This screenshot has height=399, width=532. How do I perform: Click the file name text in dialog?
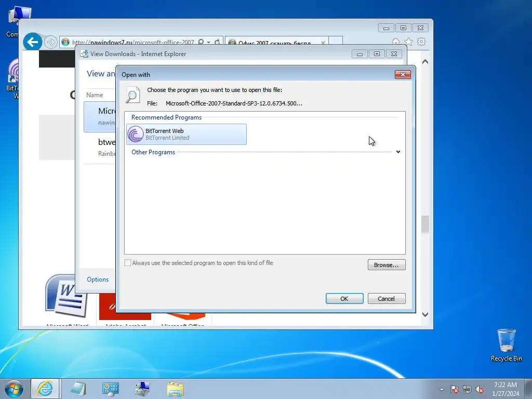click(234, 103)
